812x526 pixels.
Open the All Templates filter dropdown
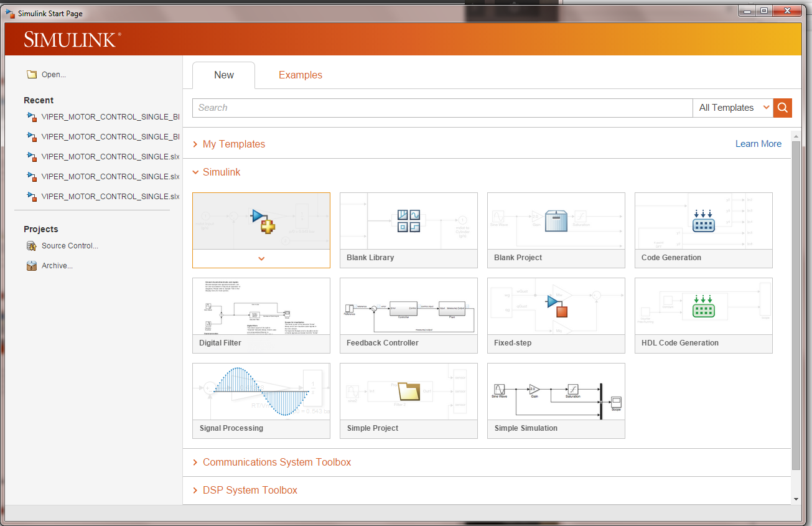732,107
